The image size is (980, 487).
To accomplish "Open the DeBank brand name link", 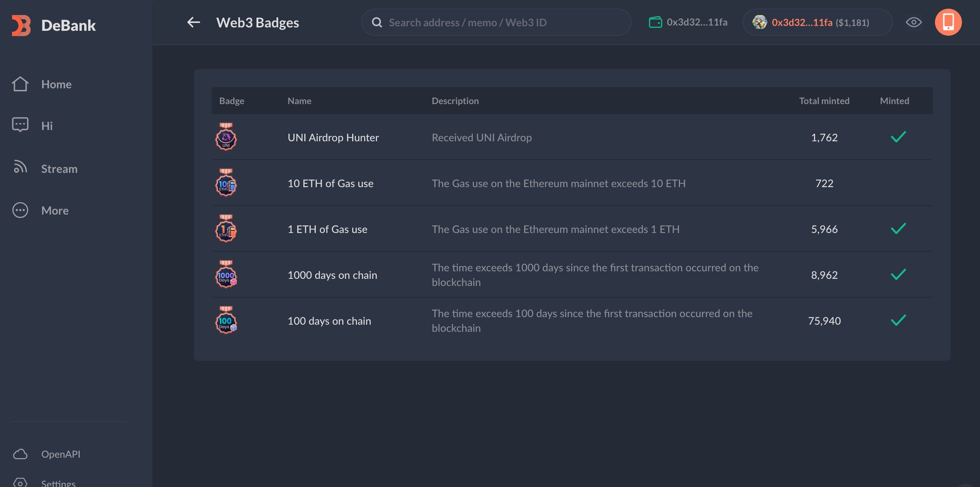I will (68, 26).
